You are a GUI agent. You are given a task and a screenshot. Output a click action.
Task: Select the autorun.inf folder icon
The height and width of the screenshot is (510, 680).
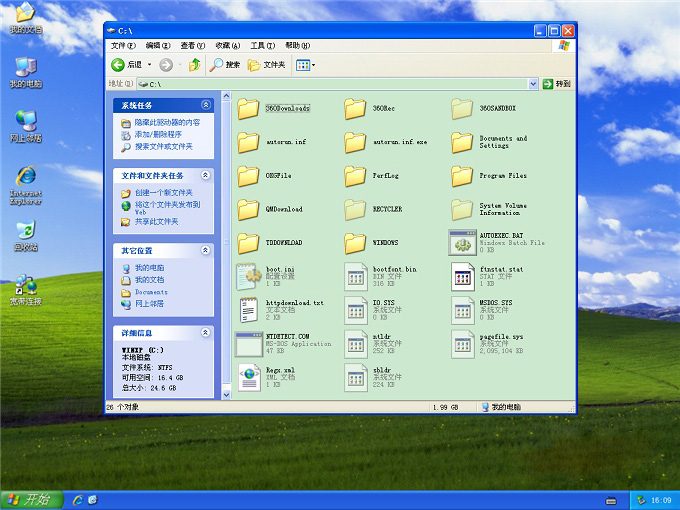pos(248,142)
